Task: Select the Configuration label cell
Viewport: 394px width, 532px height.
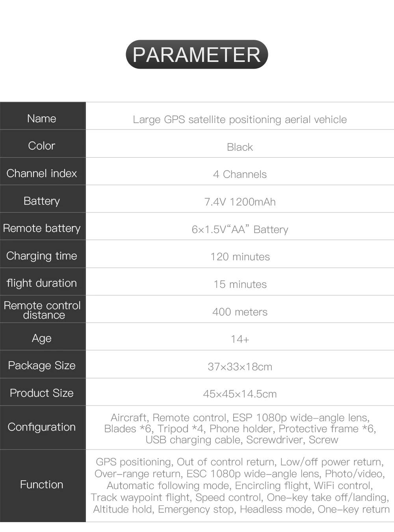Action: click(43, 427)
